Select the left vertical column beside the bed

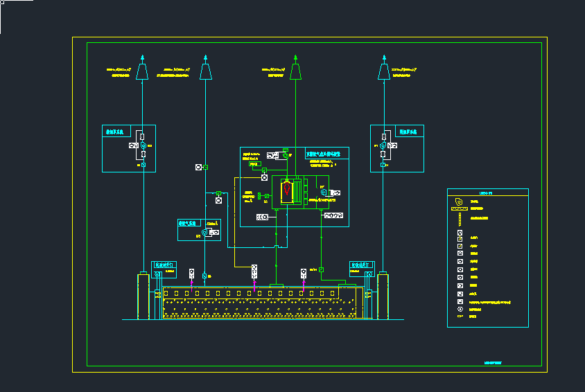[x=143, y=296]
